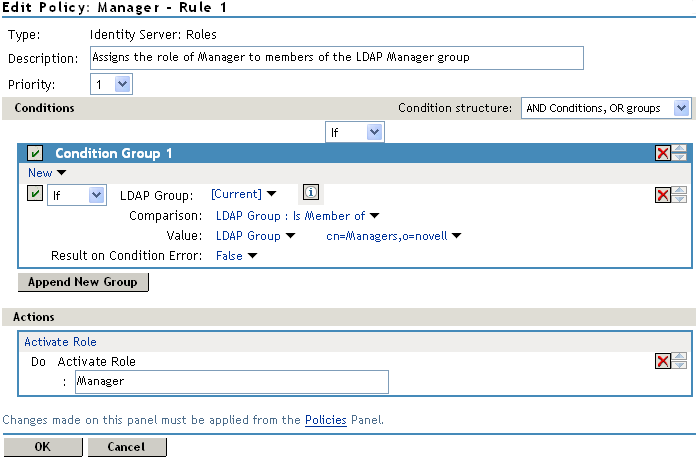Click the Append New Group button
The height and width of the screenshot is (461, 696).
coord(83,282)
